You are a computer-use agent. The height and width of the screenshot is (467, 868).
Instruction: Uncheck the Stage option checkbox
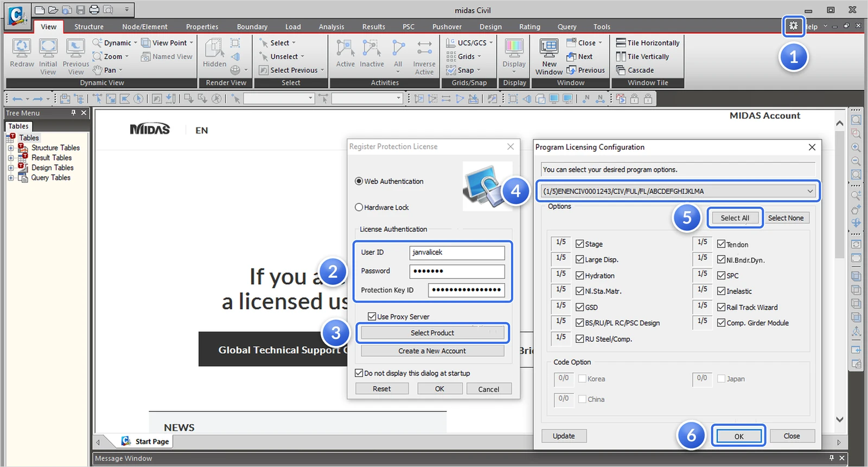pos(579,244)
